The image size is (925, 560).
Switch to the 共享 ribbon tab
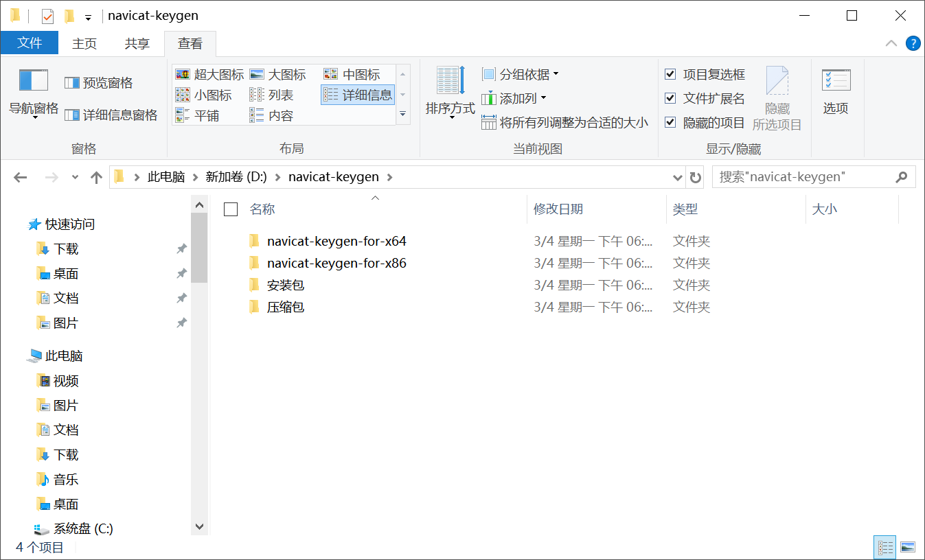(x=137, y=43)
